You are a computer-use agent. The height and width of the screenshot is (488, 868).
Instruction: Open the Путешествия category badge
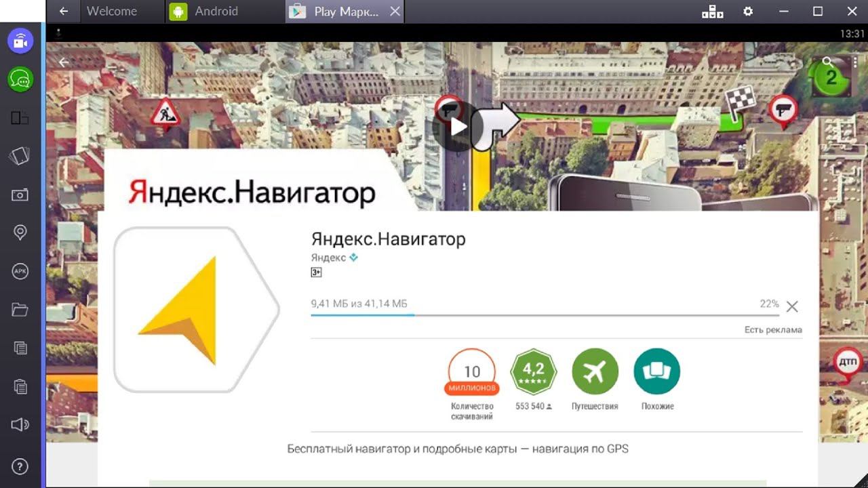(x=595, y=372)
